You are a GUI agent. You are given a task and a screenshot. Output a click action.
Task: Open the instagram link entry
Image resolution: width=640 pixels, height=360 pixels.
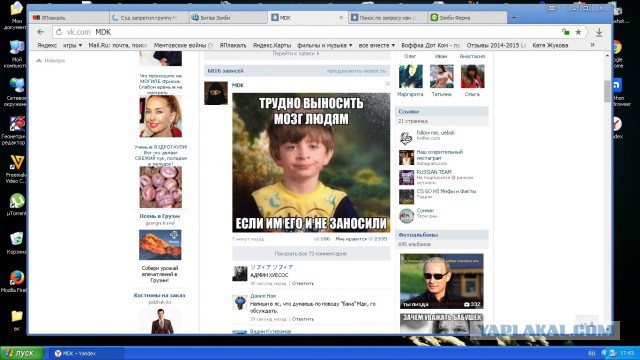pyautogui.click(x=440, y=155)
